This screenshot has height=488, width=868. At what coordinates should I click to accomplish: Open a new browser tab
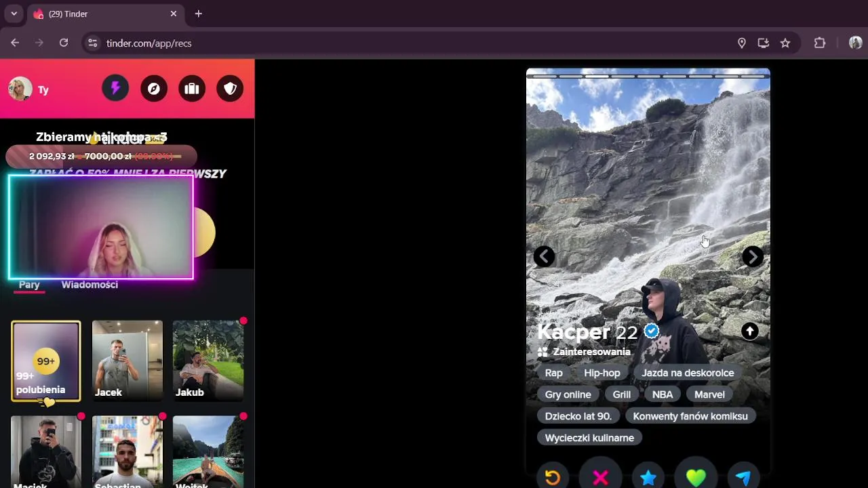[x=198, y=14]
